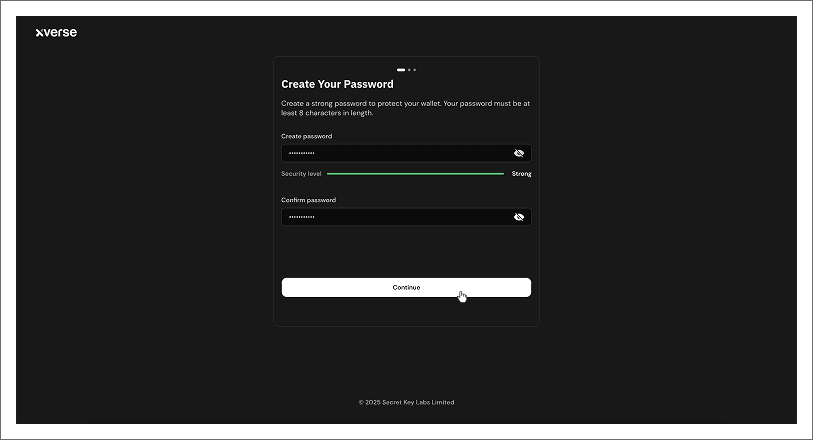Image resolution: width=813 pixels, height=440 pixels.
Task: Click the Strong security rating label
Action: click(521, 174)
